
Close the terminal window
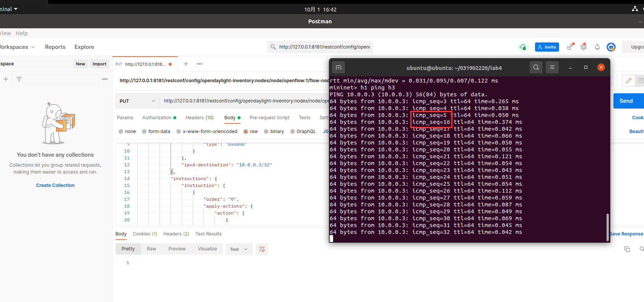(x=601, y=67)
